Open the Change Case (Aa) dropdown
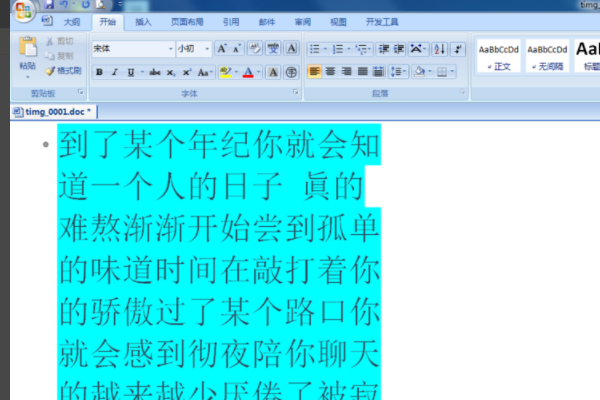This screenshot has width=600, height=400. 205,72
